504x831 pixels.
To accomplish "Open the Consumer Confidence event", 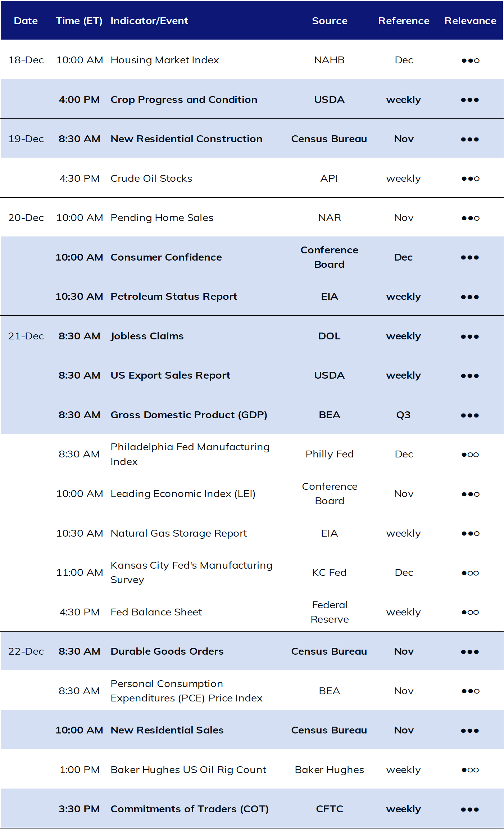I will click(166, 257).
